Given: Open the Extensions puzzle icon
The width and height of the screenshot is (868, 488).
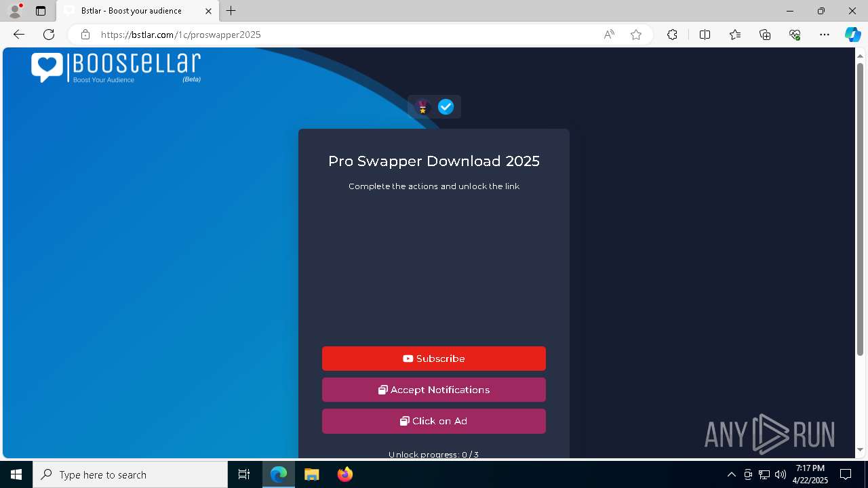Looking at the screenshot, I should [x=672, y=35].
